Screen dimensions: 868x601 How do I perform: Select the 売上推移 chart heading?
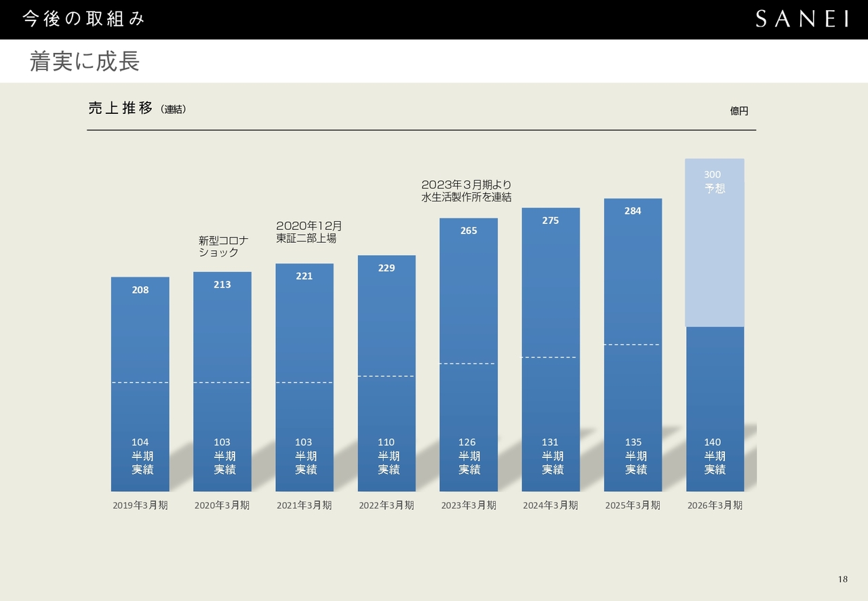point(121,108)
